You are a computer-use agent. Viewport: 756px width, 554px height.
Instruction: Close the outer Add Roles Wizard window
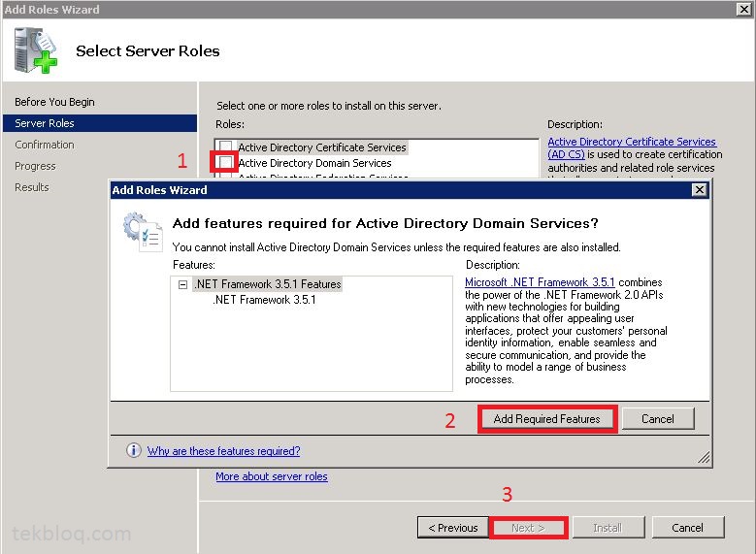[743, 9]
